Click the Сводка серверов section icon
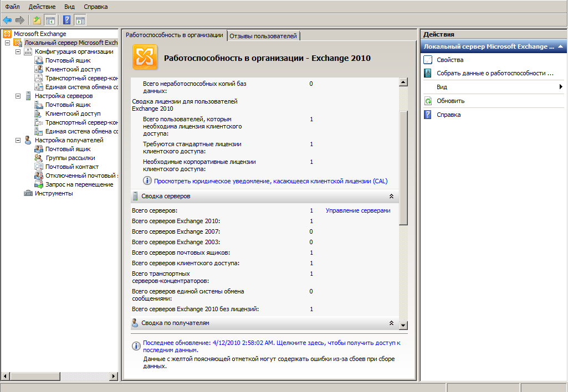 pos(135,196)
